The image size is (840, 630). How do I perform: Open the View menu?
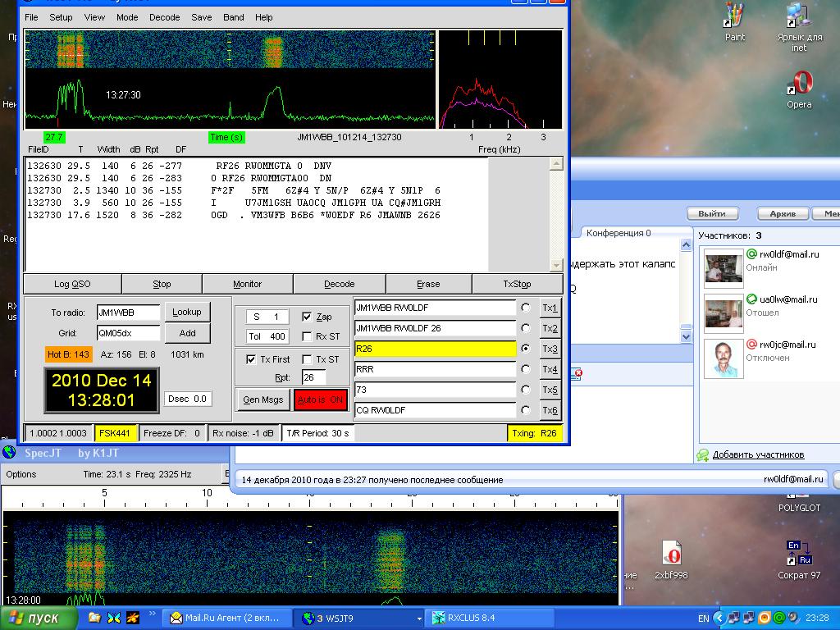point(94,17)
